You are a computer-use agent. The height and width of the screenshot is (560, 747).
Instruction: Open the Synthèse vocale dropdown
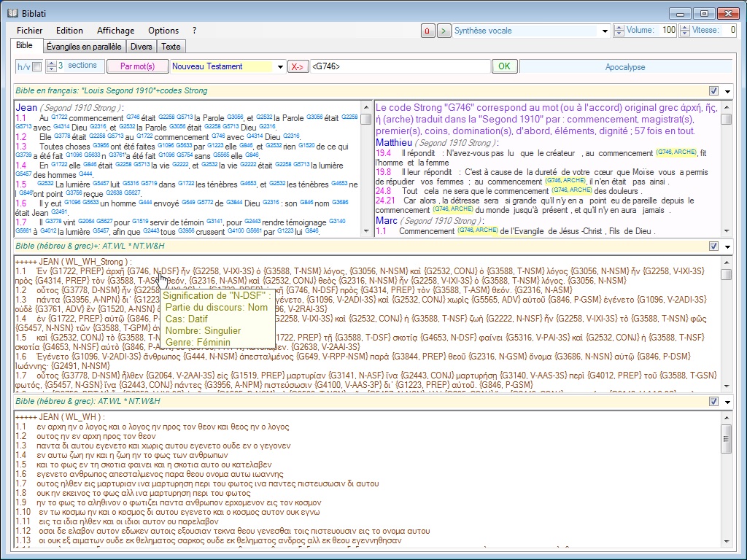[x=605, y=31]
